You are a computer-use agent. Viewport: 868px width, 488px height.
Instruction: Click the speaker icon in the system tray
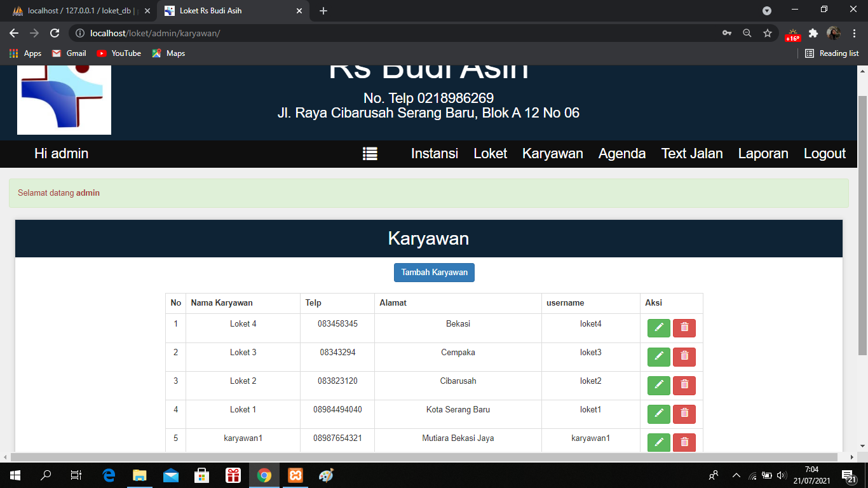(781, 475)
